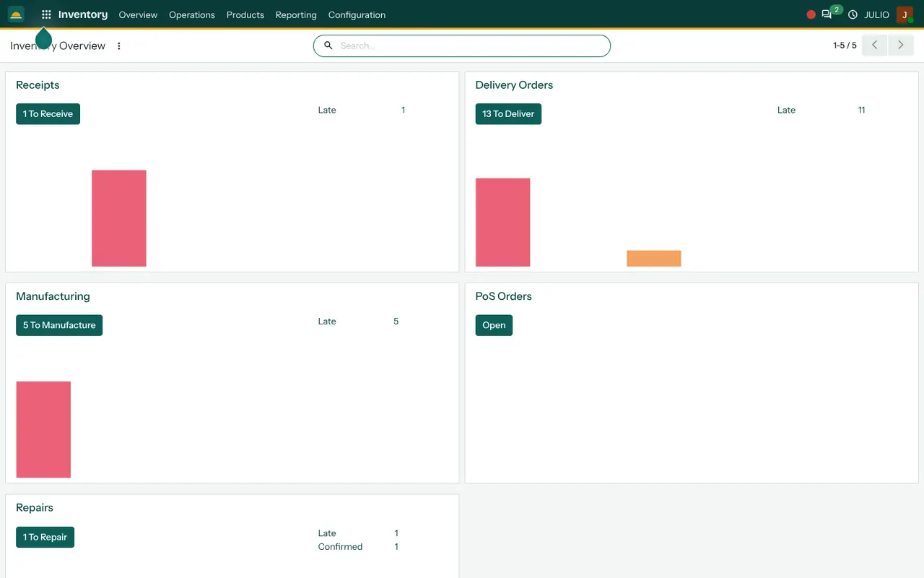924x578 pixels.
Task: Open the Products menu
Action: (x=245, y=14)
